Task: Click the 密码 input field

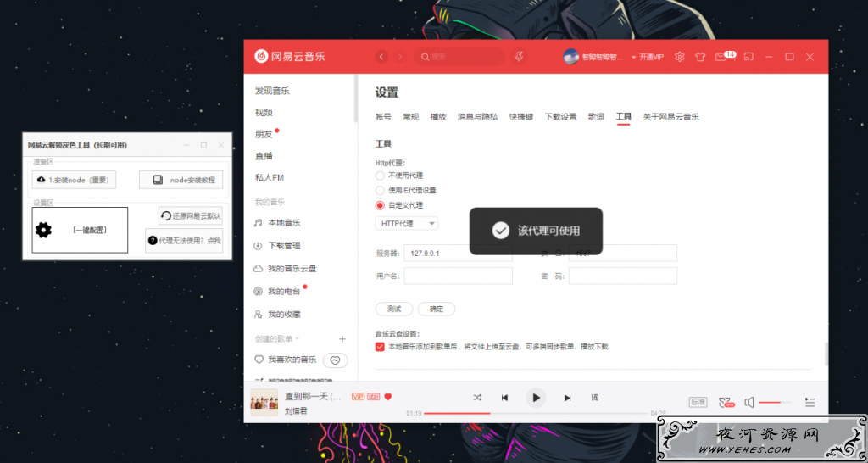Action: coord(623,276)
